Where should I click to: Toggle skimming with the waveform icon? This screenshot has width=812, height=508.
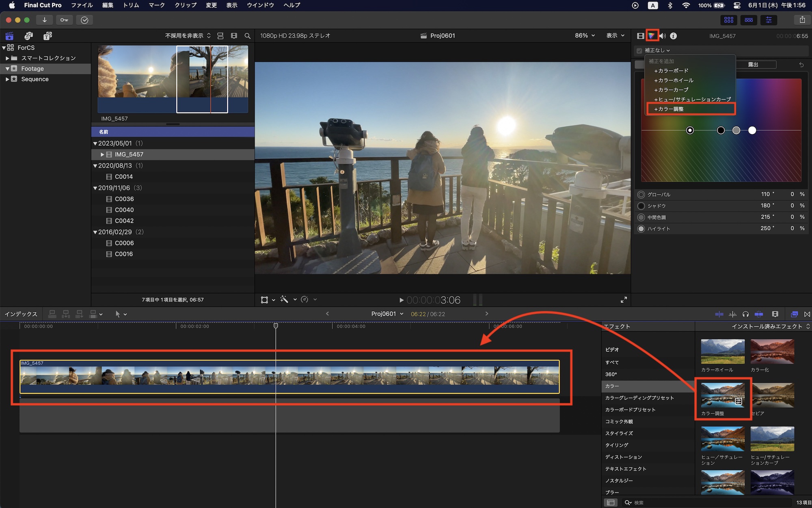pos(733,314)
